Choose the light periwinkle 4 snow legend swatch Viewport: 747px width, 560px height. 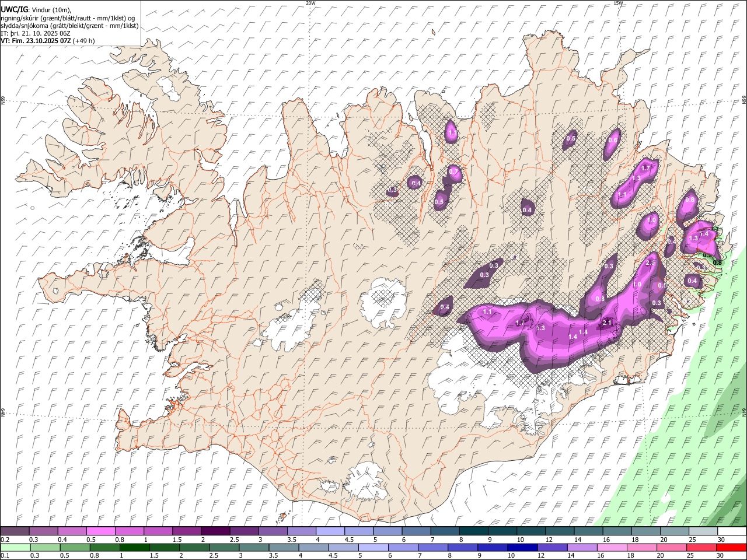[329, 531]
